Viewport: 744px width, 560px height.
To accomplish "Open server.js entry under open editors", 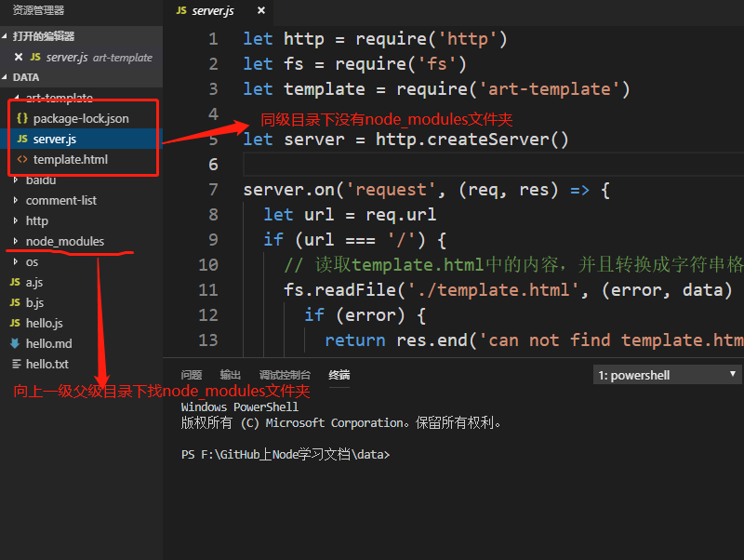I will pos(81,58).
